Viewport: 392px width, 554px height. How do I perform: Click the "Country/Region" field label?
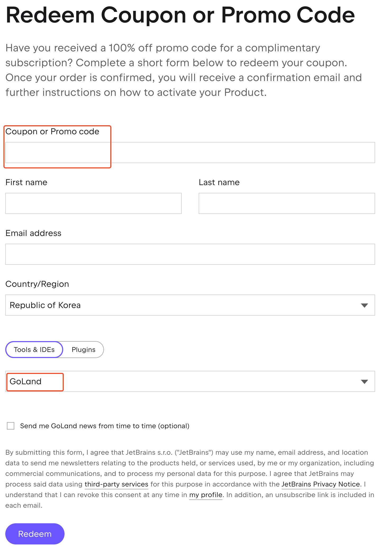(x=37, y=284)
